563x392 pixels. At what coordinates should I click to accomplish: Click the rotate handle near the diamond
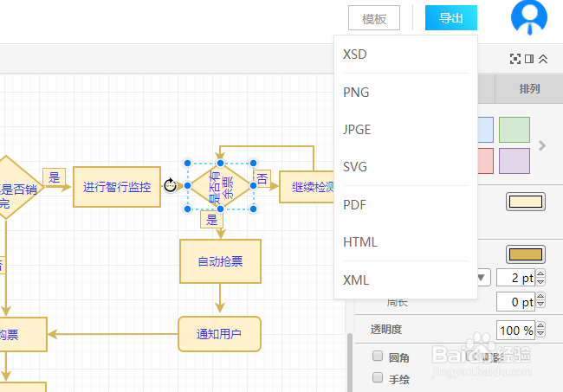click(x=170, y=185)
